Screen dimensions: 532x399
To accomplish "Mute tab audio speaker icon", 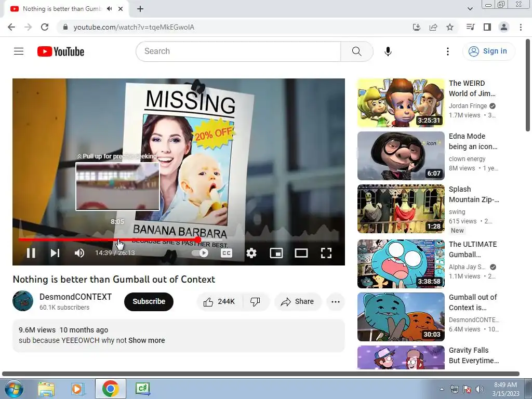I will pos(109,9).
